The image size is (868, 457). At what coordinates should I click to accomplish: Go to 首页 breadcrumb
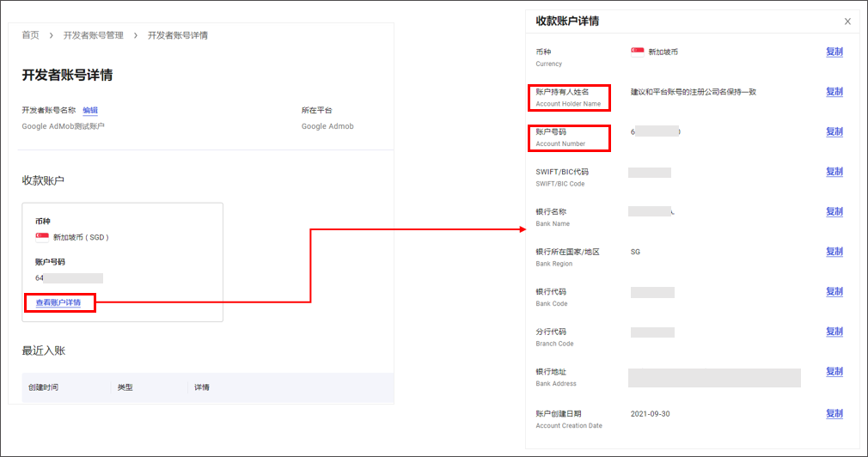tap(30, 35)
